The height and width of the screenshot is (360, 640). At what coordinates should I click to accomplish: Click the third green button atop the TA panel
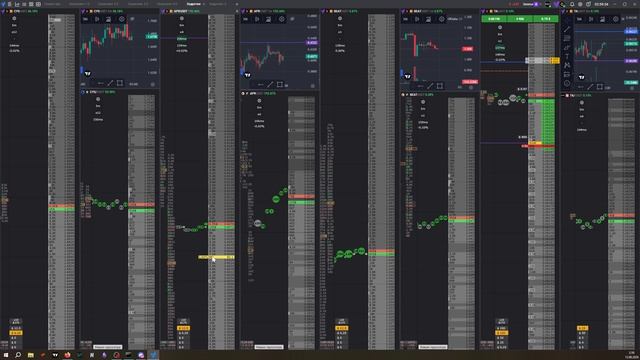click(x=545, y=19)
